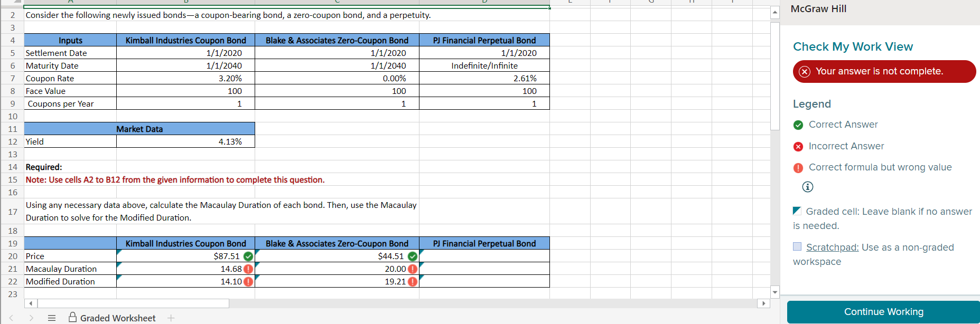Viewport: 980px width, 324px height.
Task: Click the horizontal scrollbar thumb
Action: (x=133, y=303)
